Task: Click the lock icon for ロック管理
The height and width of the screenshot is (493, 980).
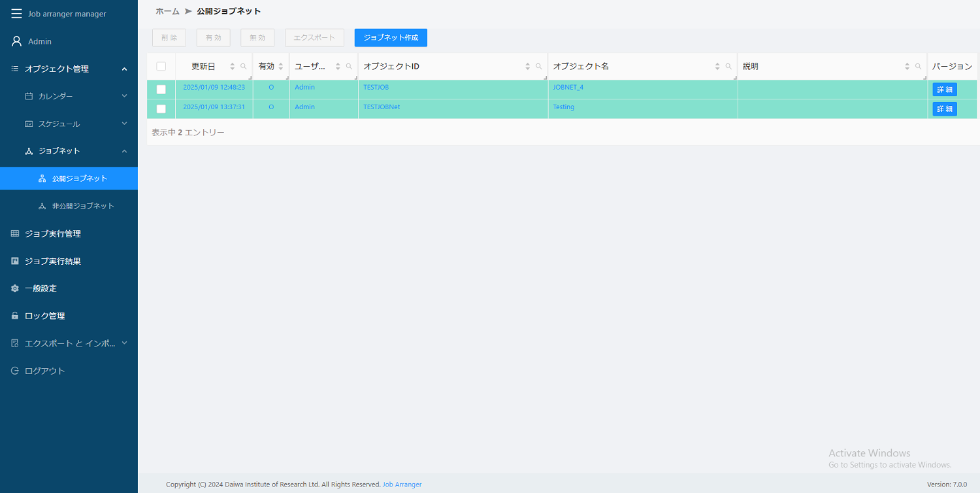Action: pos(14,315)
